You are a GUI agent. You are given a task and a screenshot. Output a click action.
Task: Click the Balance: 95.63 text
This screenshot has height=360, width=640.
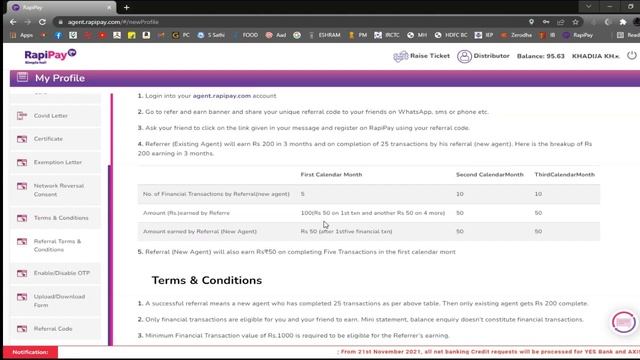pos(540,56)
